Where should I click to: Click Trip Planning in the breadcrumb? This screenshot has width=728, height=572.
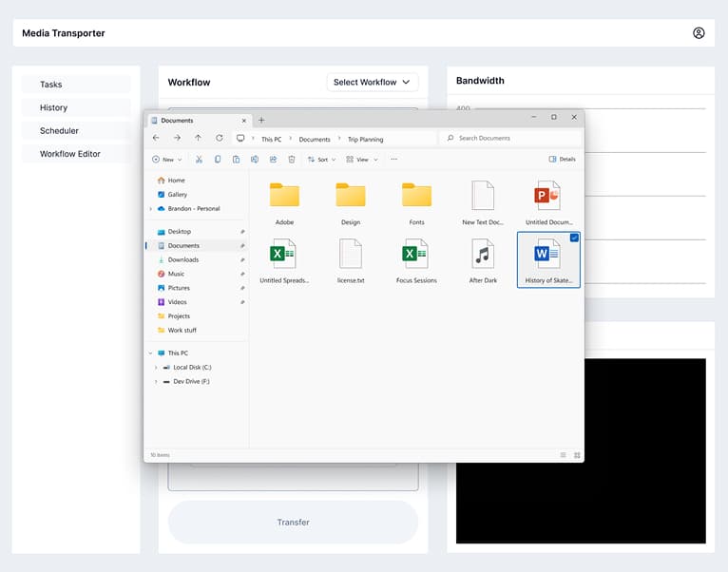click(x=365, y=140)
